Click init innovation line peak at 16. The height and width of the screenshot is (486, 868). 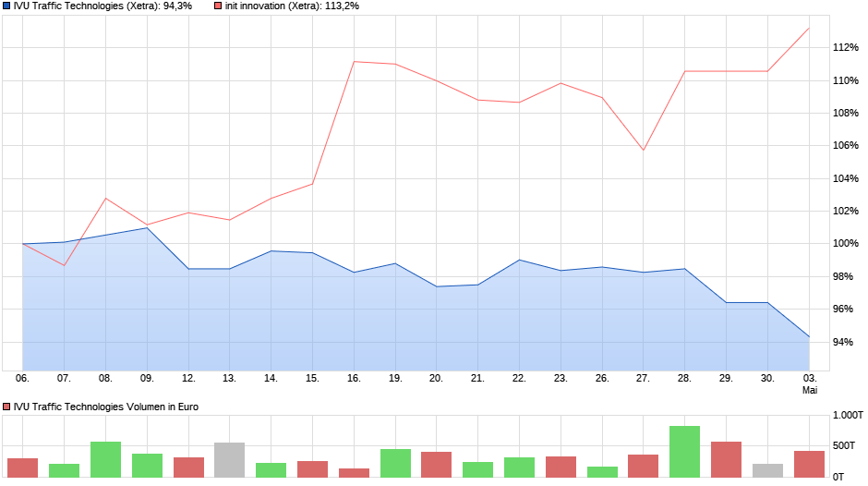pyautogui.click(x=354, y=62)
